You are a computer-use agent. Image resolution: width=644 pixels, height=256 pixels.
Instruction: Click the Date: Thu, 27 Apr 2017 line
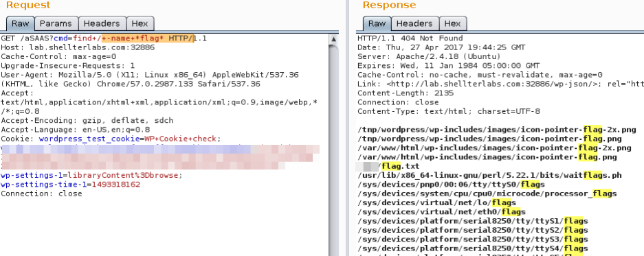[441, 47]
